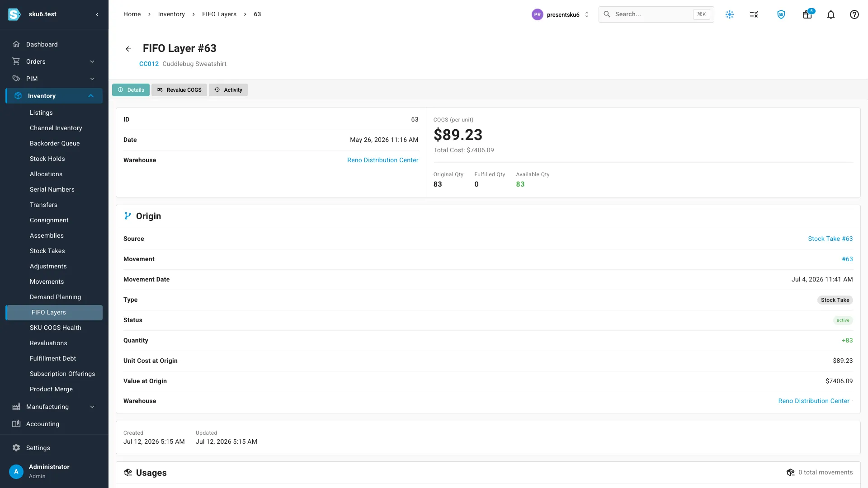Switch to the Revalue COGS tab
This screenshot has width=868, height=488.
tap(179, 90)
